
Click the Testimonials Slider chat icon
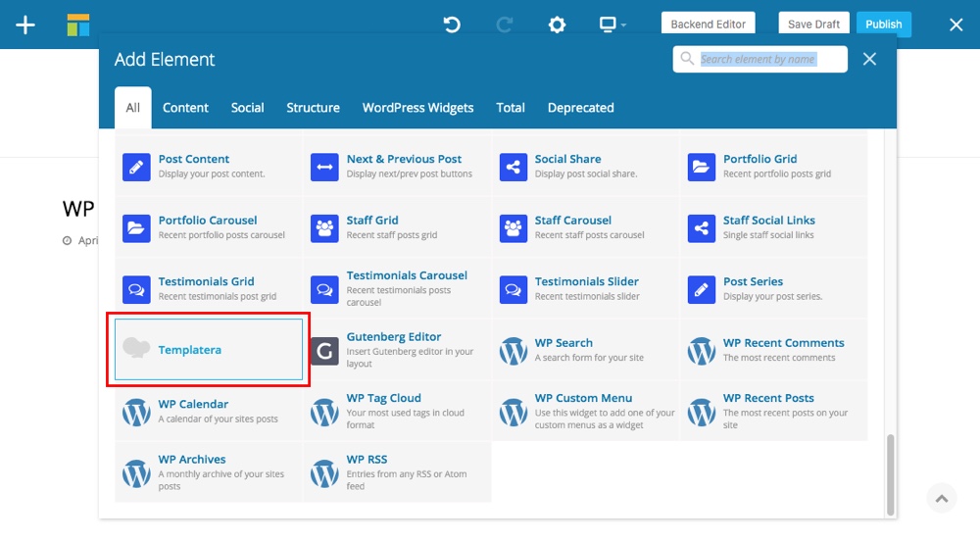click(514, 289)
